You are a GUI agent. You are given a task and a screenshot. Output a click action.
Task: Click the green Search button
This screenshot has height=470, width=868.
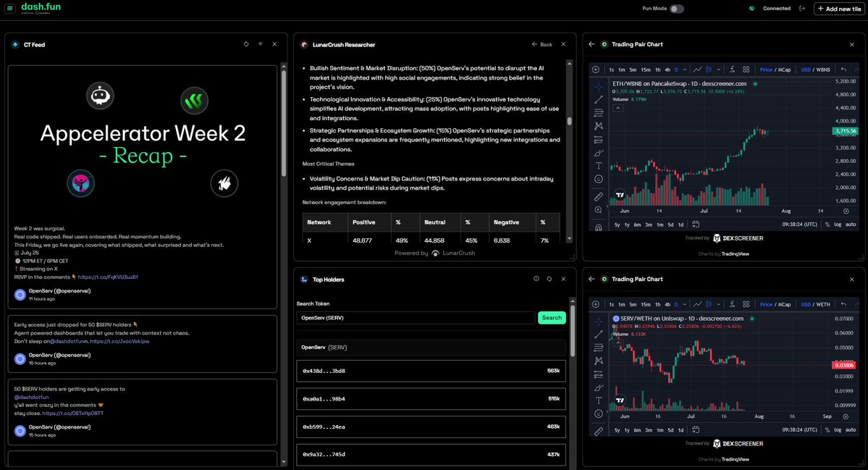(x=552, y=318)
